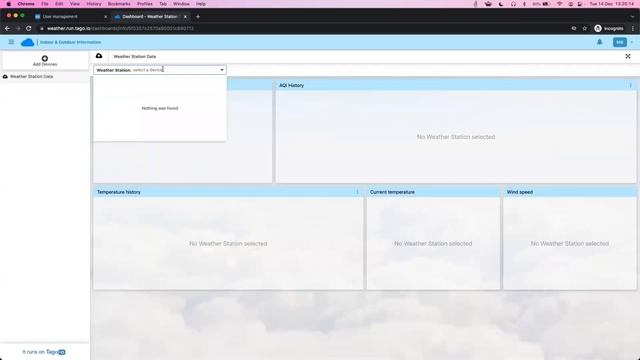Viewport: 640px width, 360px height.
Task: Open the View menu
Action: pos(75,4)
